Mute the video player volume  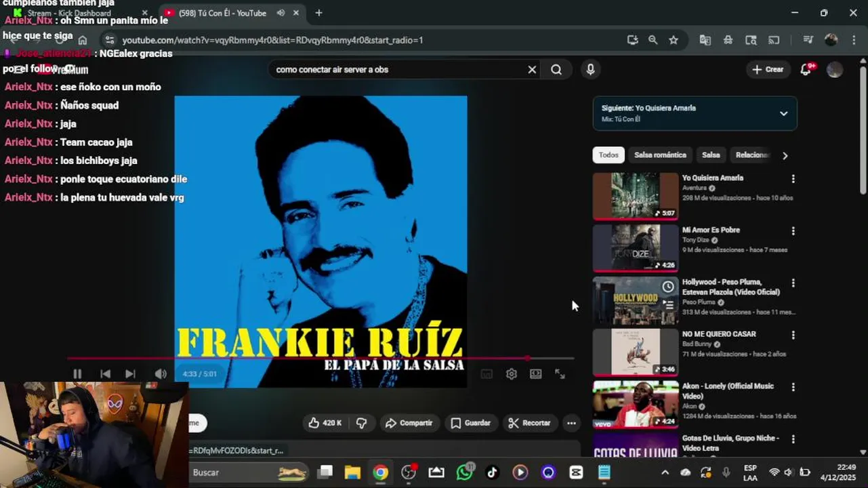point(160,374)
